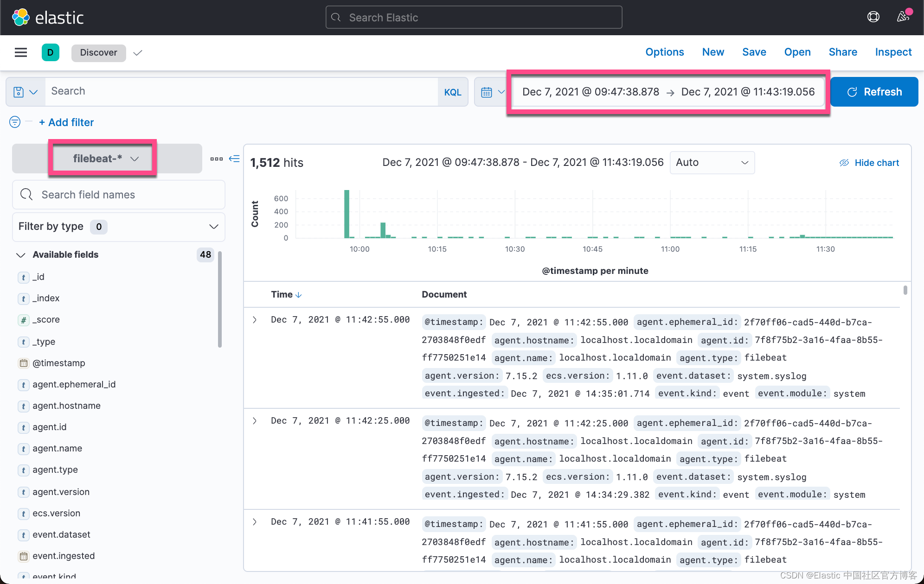Open the Auto interval dropdown
Image resolution: width=924 pixels, height=584 pixels.
click(x=712, y=162)
